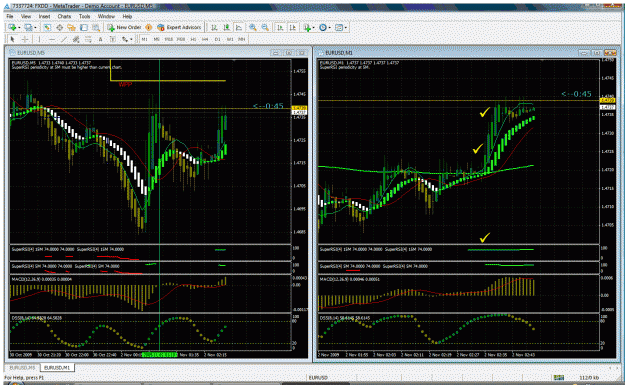Select the Text tool marked A

(100, 39)
